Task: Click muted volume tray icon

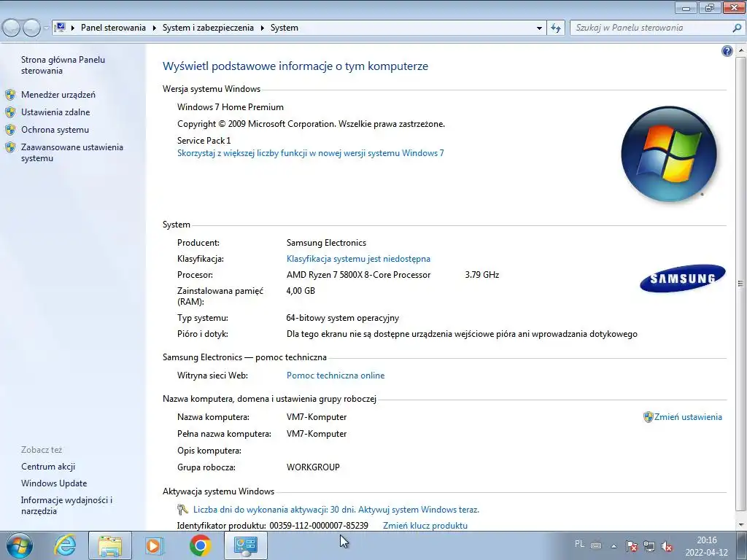Action: [667, 546]
